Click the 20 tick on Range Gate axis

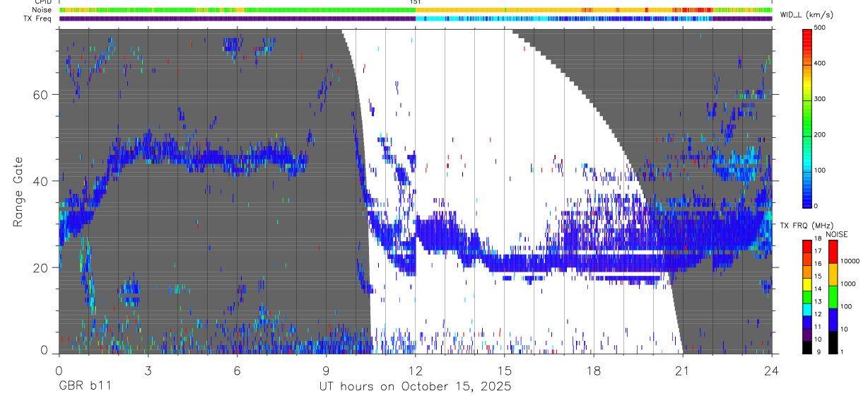pos(41,267)
